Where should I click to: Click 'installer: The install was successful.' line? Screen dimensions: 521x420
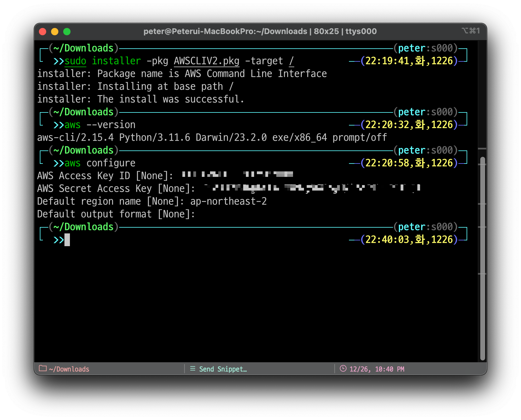coord(140,99)
